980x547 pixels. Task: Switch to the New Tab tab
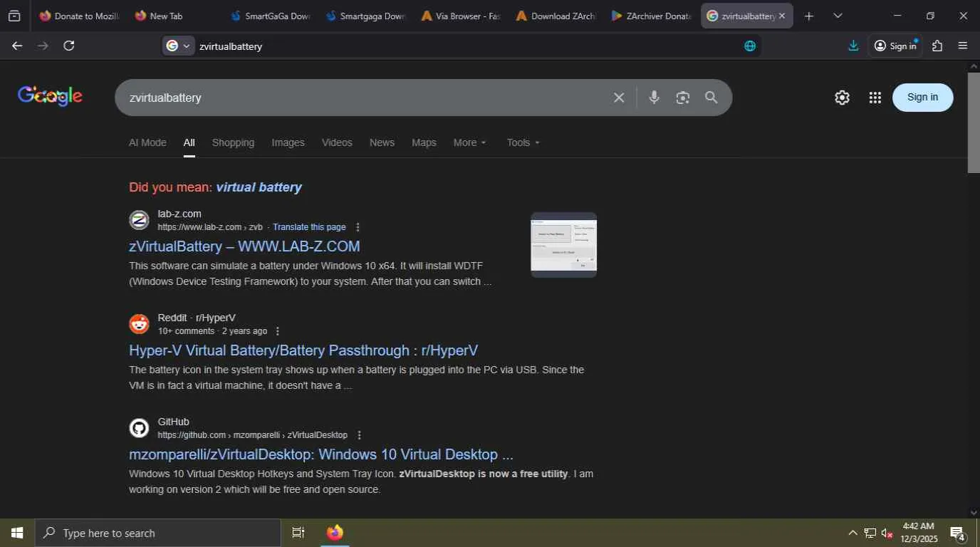click(174, 16)
